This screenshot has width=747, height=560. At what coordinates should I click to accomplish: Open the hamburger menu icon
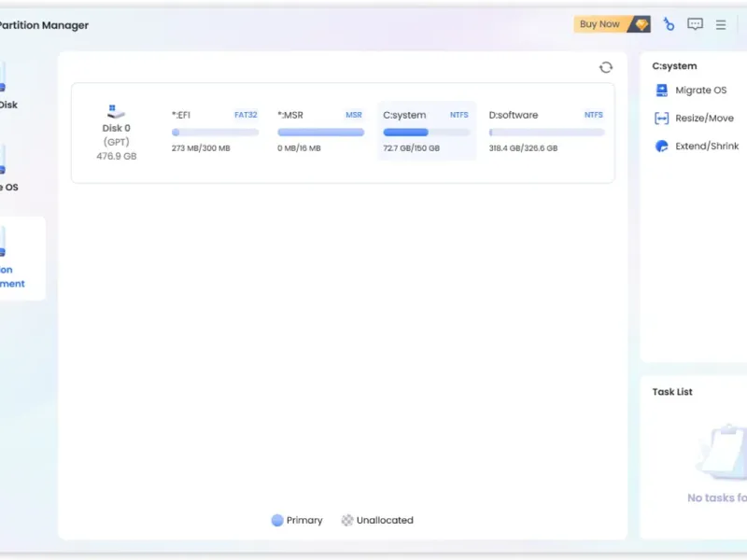tap(721, 25)
